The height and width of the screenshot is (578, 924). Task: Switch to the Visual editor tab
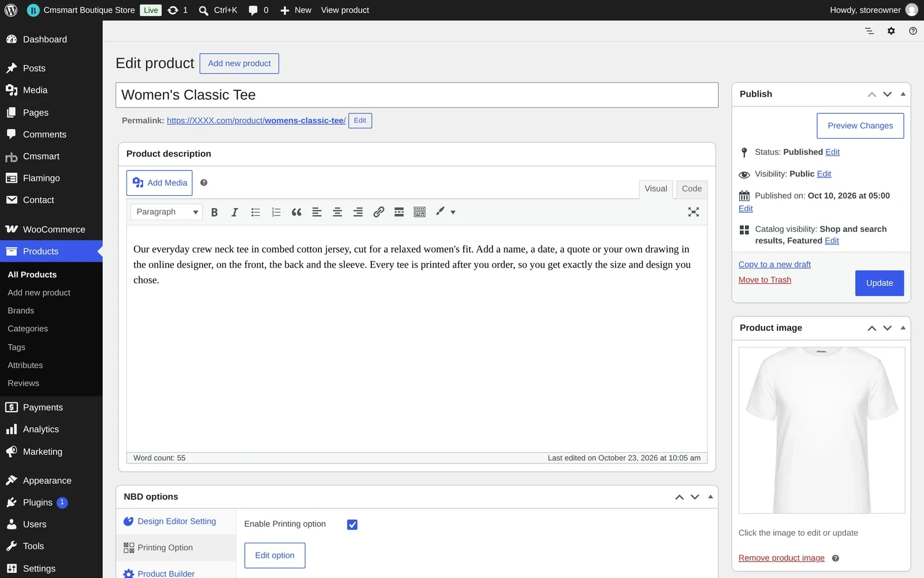click(655, 189)
